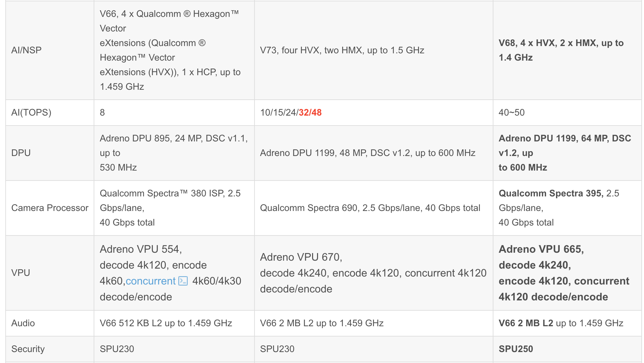Click the Camera Processor row label
This screenshot has width=644, height=363.
tap(50, 208)
